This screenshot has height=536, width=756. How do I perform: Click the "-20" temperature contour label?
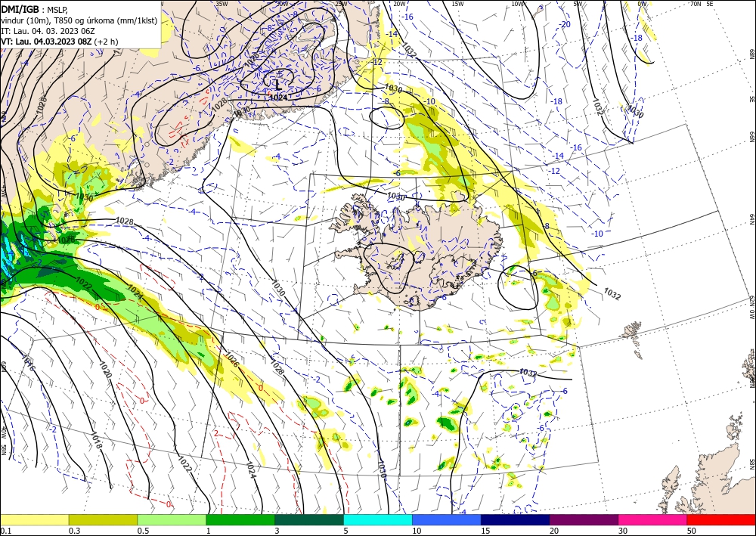565,24
